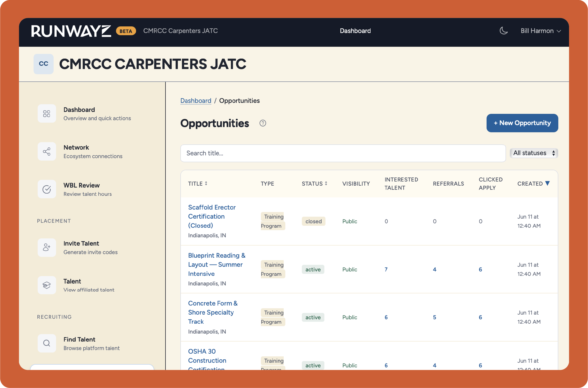588x388 pixels.
Task: Click active badge in Blueprint Reading row
Action: pos(313,269)
